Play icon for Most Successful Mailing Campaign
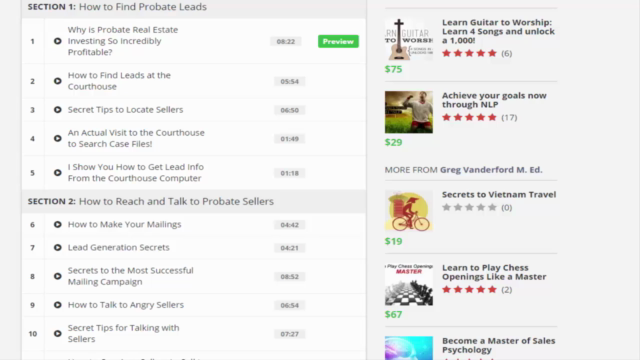This screenshot has width=640, height=360. (58, 276)
